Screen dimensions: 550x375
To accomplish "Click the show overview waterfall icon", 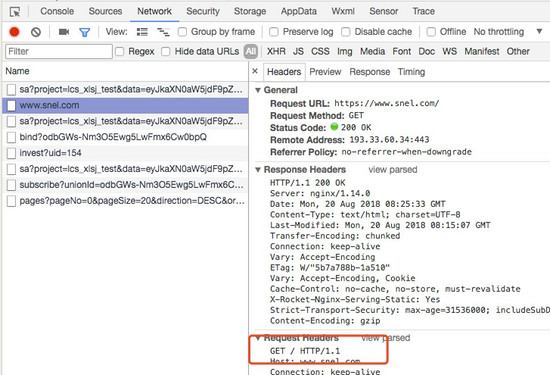I will coord(163,32).
